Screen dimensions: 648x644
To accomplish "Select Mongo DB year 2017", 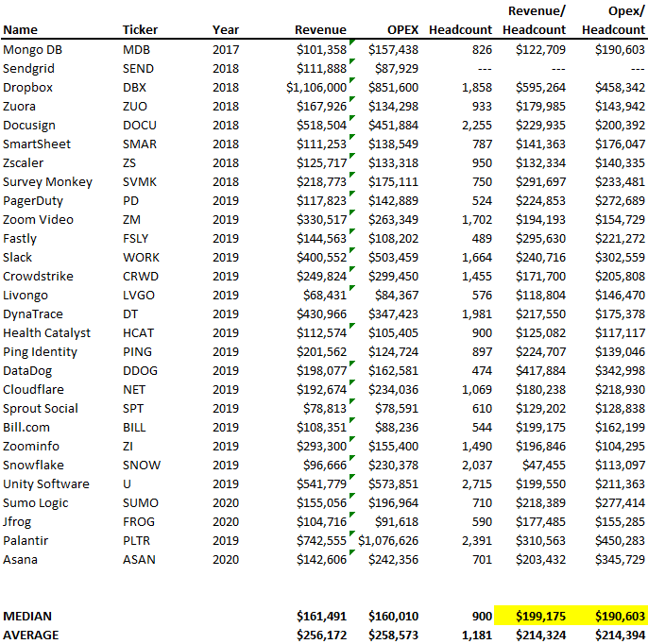I will (226, 49).
